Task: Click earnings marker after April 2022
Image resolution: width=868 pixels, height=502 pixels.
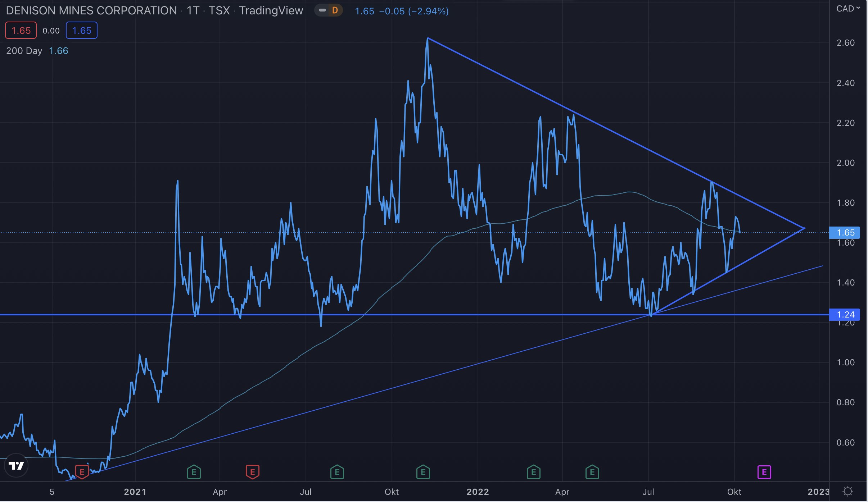Action: coord(592,472)
